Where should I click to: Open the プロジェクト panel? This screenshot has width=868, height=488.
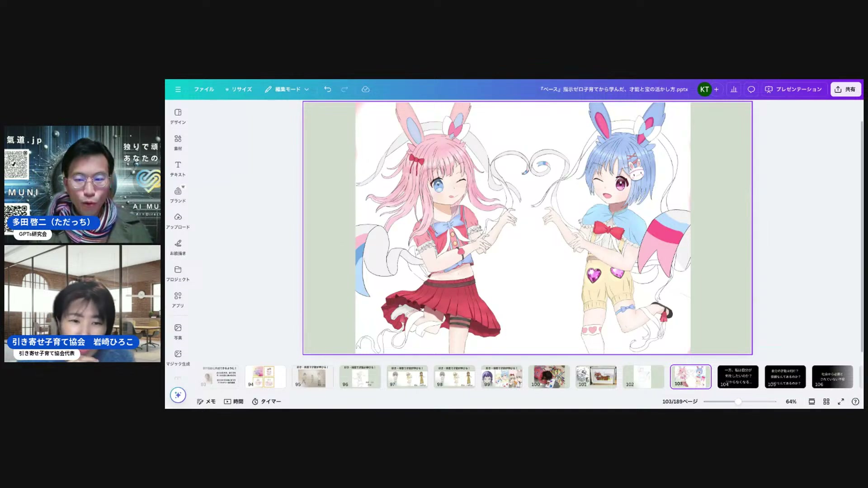(x=178, y=273)
